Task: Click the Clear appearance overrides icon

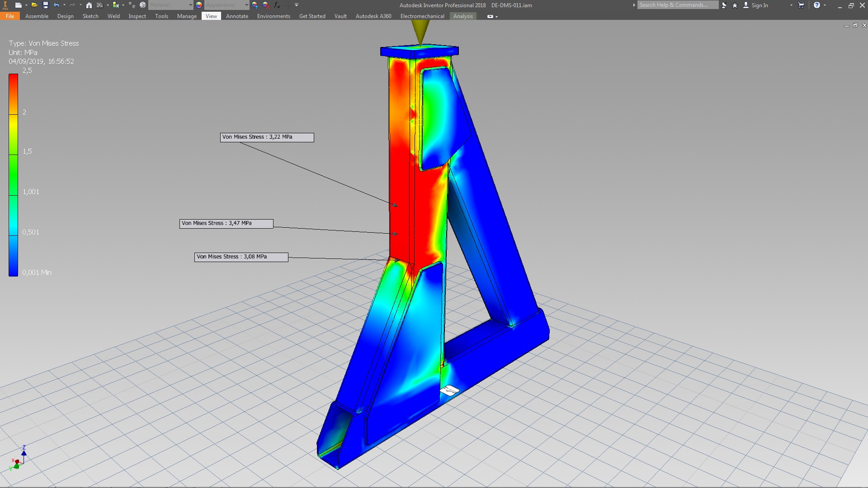Action: [x=266, y=5]
